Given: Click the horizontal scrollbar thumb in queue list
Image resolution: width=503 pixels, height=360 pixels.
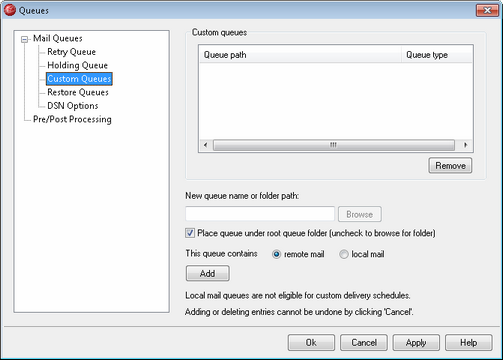Looking at the screenshot, I should (x=334, y=145).
